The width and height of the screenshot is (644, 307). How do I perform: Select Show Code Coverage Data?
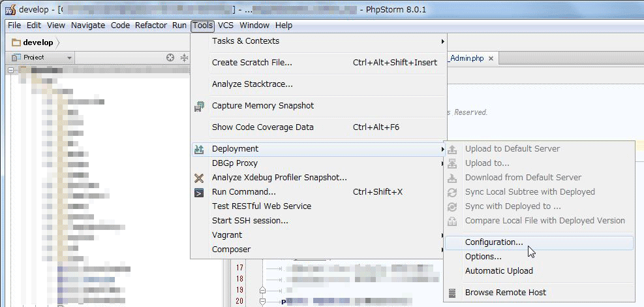tap(318, 127)
